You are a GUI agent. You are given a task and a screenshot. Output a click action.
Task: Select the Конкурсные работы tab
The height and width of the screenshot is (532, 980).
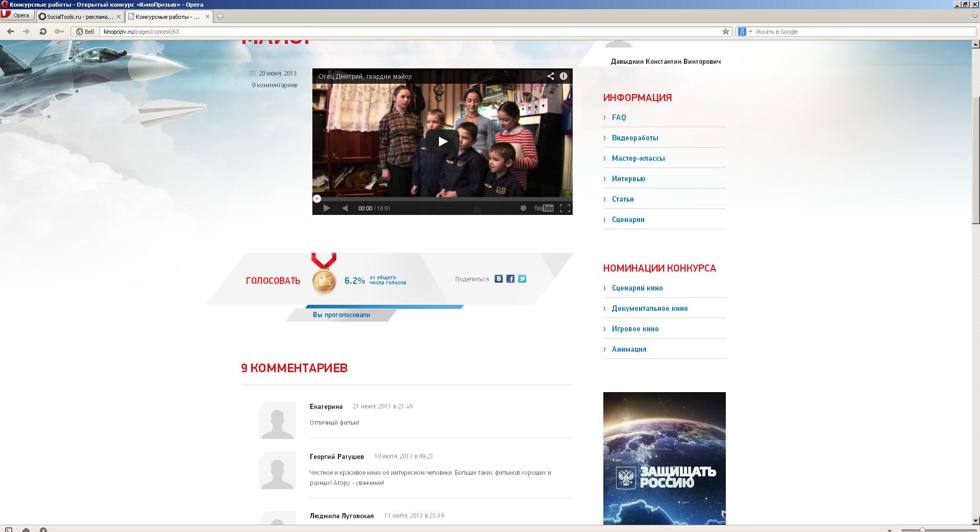click(x=168, y=16)
